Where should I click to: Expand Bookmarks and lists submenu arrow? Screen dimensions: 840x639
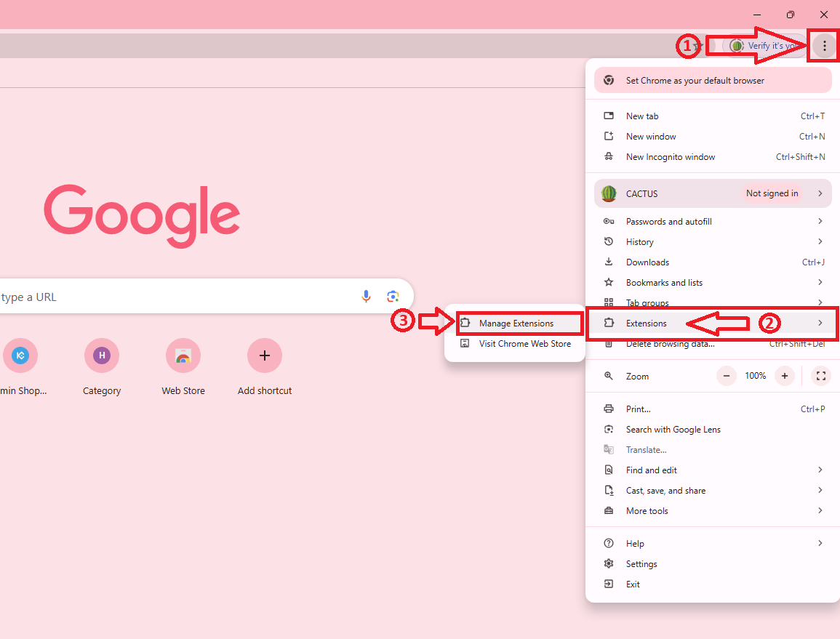820,282
